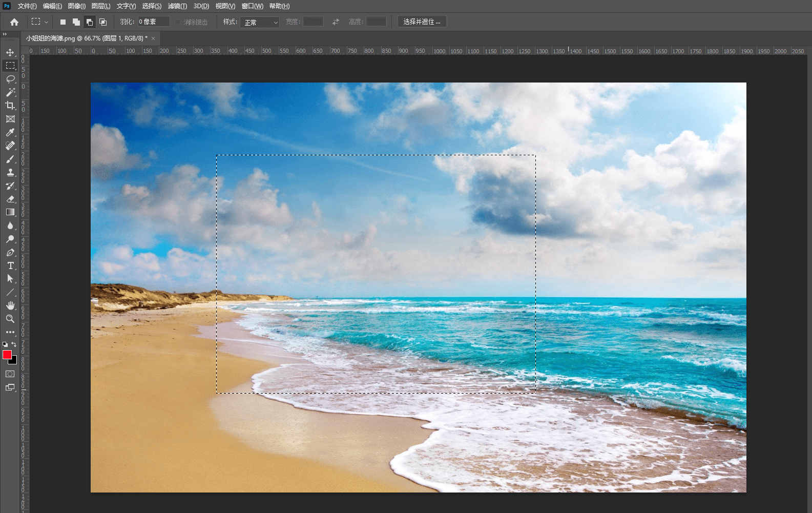Select the Magic Wand tool
The height and width of the screenshot is (513, 812).
(x=10, y=92)
